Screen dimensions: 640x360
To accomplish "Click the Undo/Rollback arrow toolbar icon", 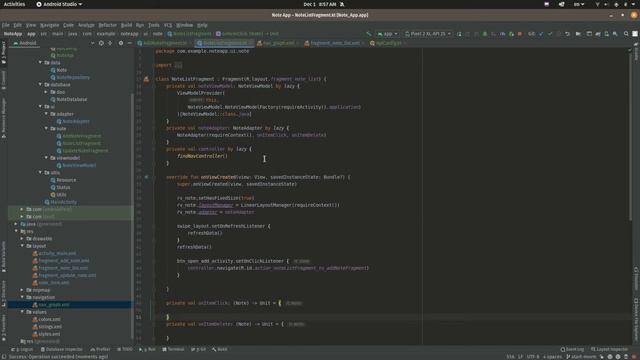I will pos(567,34).
